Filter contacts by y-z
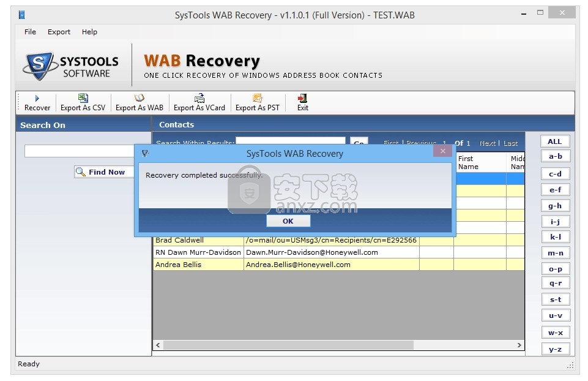 [x=556, y=350]
